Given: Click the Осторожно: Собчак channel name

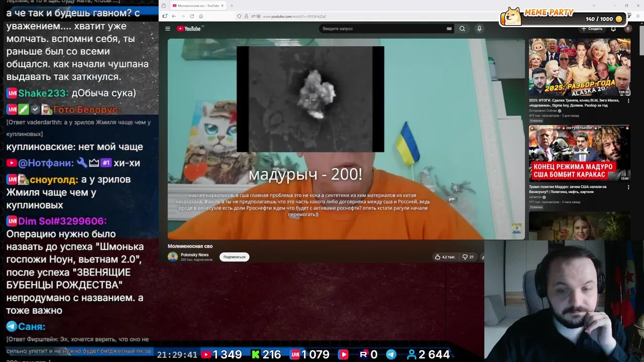Looking at the screenshot, I should click(543, 111).
